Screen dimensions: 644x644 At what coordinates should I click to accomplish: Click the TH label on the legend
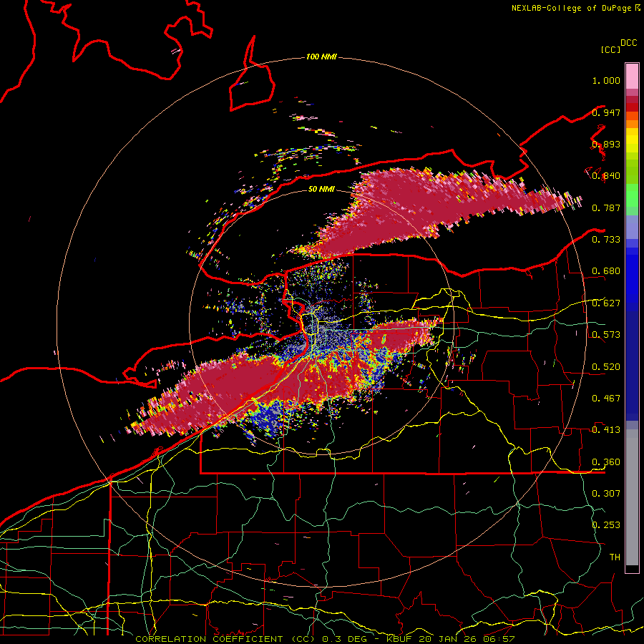point(615,557)
